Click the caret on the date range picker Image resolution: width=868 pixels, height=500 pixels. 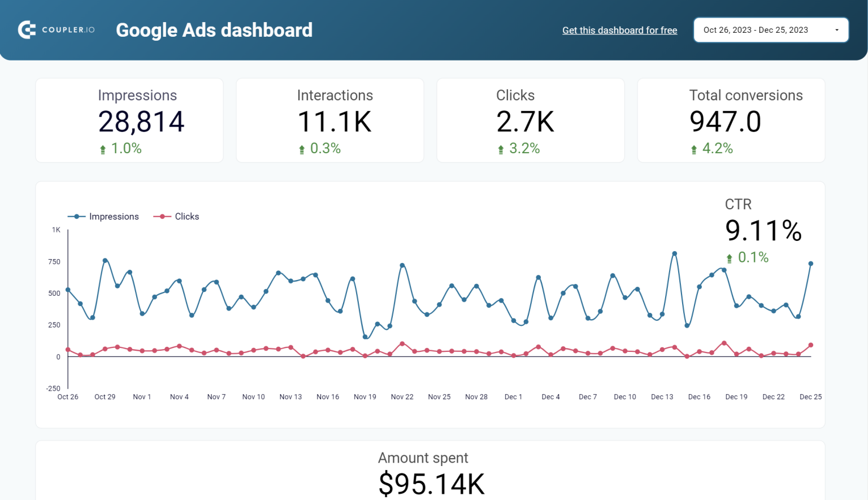pos(838,29)
